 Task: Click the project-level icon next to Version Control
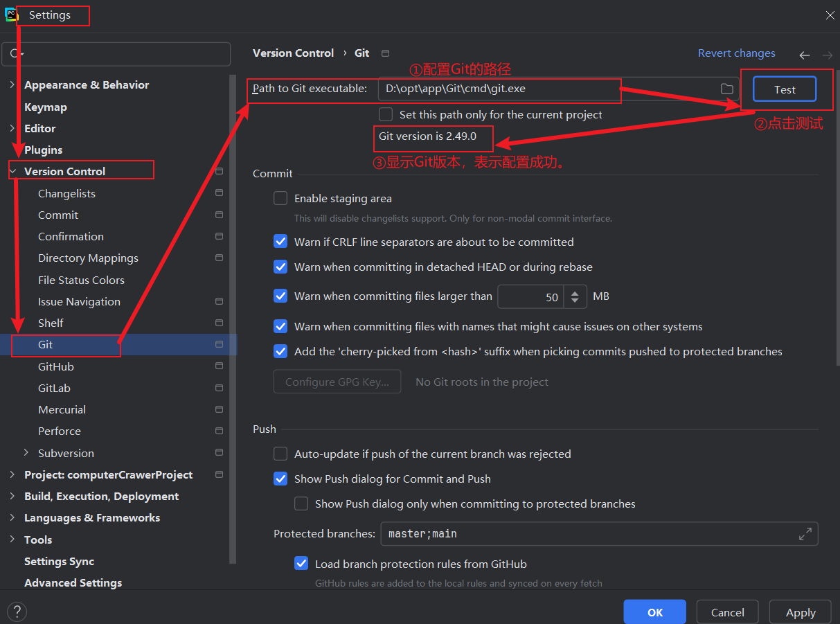tap(220, 171)
